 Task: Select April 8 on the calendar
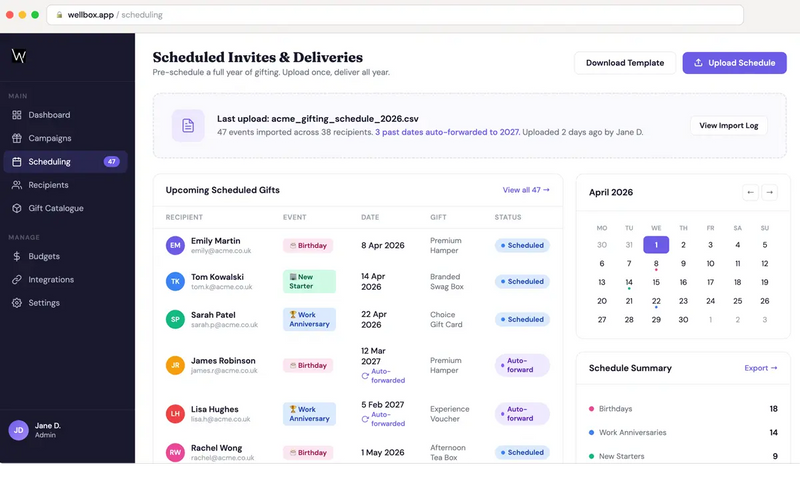[x=656, y=264]
